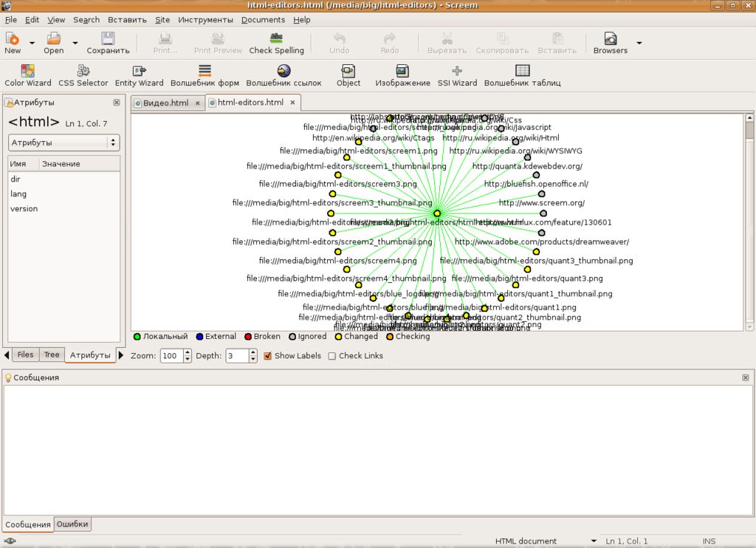Expand the Open dropdown arrow

tap(75, 43)
